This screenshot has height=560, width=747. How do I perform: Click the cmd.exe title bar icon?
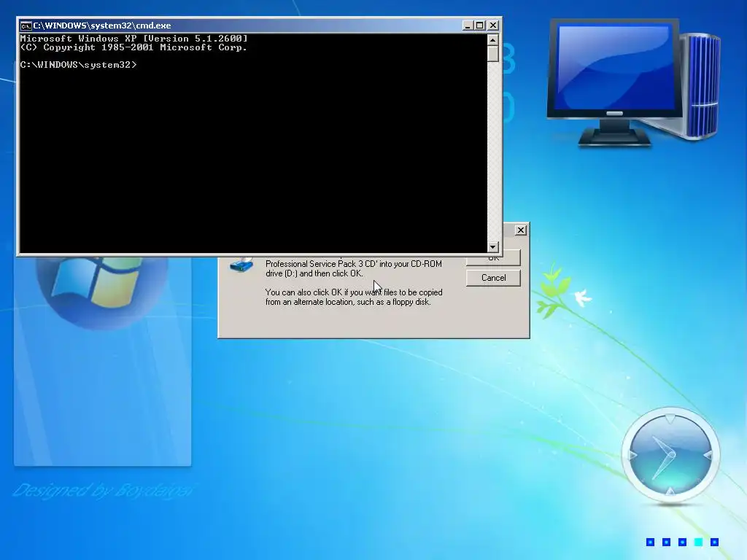tap(26, 26)
